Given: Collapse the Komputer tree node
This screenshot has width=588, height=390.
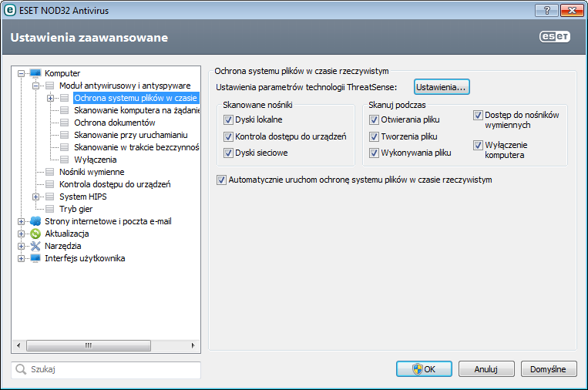Looking at the screenshot, I should point(22,73).
